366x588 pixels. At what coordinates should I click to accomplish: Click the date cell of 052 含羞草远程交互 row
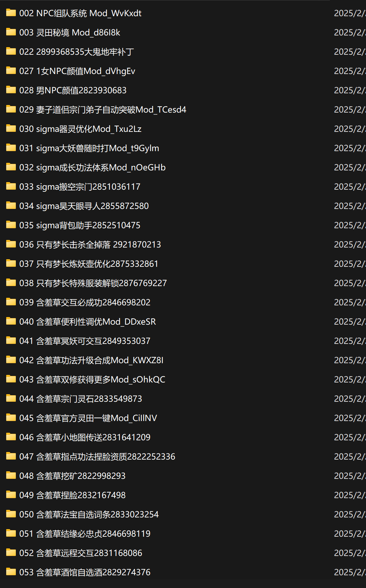[350, 553]
